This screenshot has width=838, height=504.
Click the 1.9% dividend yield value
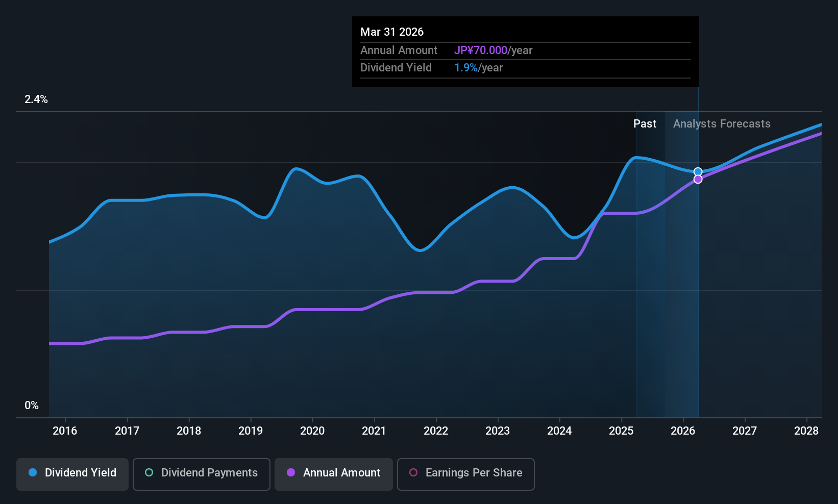pyautogui.click(x=466, y=67)
